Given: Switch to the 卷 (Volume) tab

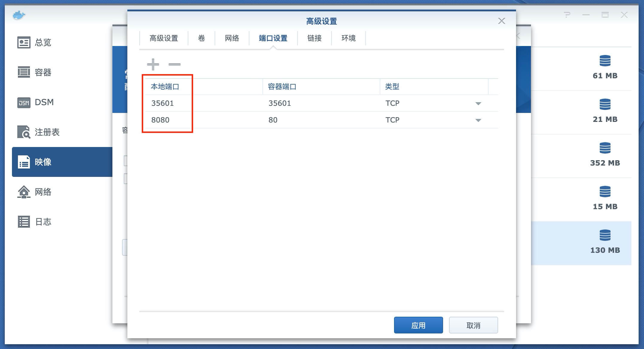Looking at the screenshot, I should click(x=201, y=38).
